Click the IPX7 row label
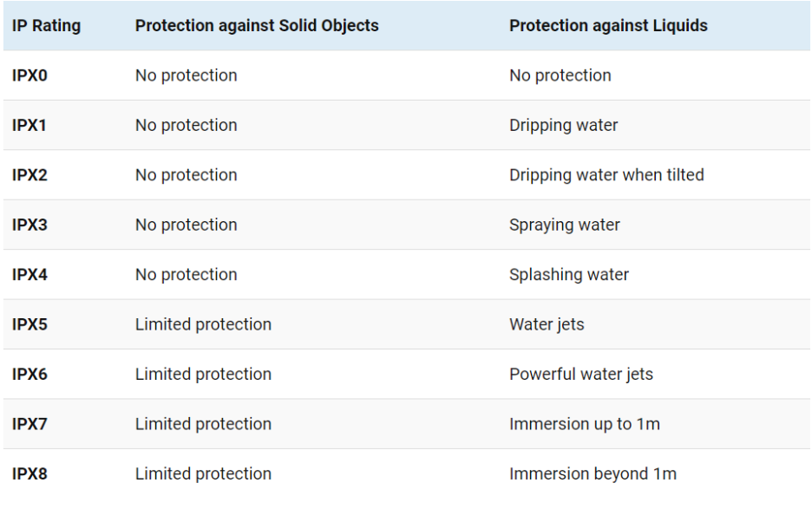 coord(29,424)
